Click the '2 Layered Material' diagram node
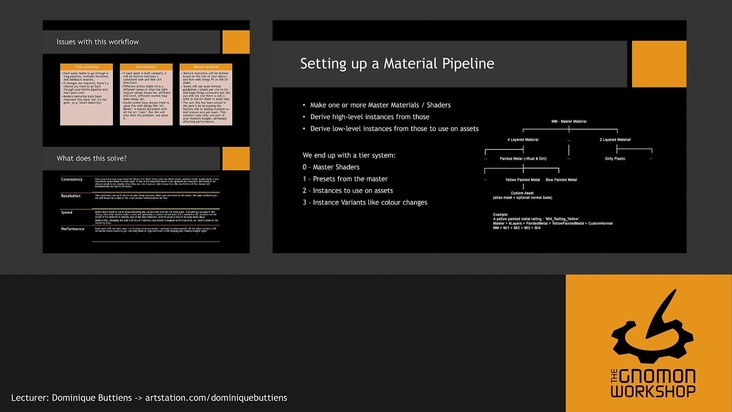This screenshot has width=732, height=412. pyautogui.click(x=615, y=140)
